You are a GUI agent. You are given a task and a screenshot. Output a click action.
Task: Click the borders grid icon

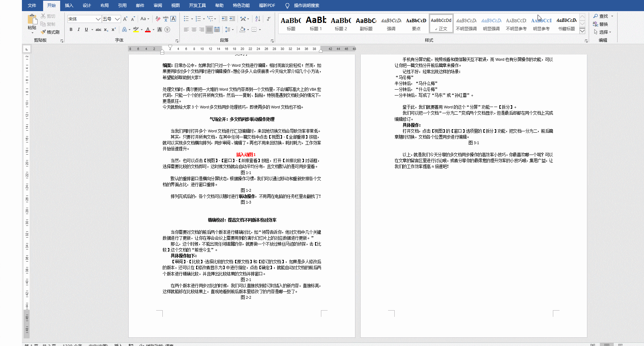(x=254, y=30)
